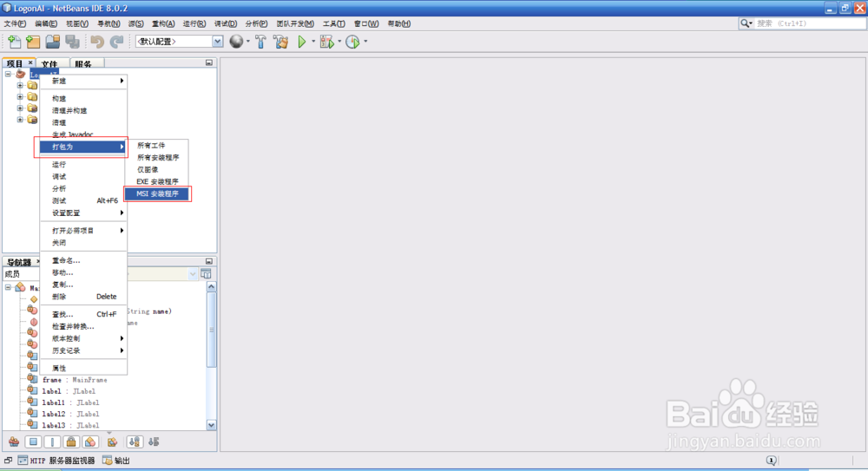Open the browser selection dropdown arrow
The height and width of the screenshot is (471, 868).
coord(248,42)
